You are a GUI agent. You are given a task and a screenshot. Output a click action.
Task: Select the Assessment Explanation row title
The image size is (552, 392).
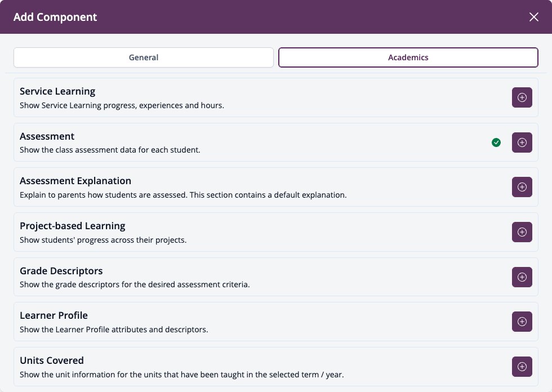(x=75, y=181)
